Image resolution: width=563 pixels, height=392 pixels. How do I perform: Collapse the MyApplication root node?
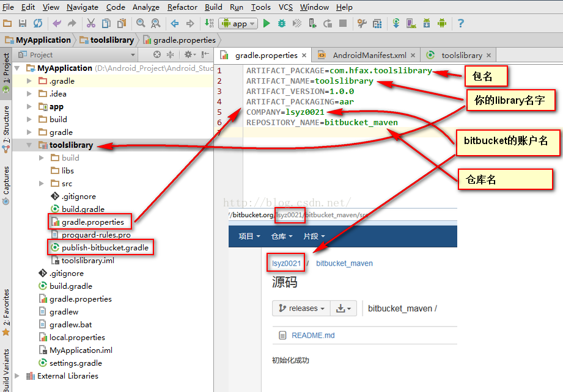17,68
